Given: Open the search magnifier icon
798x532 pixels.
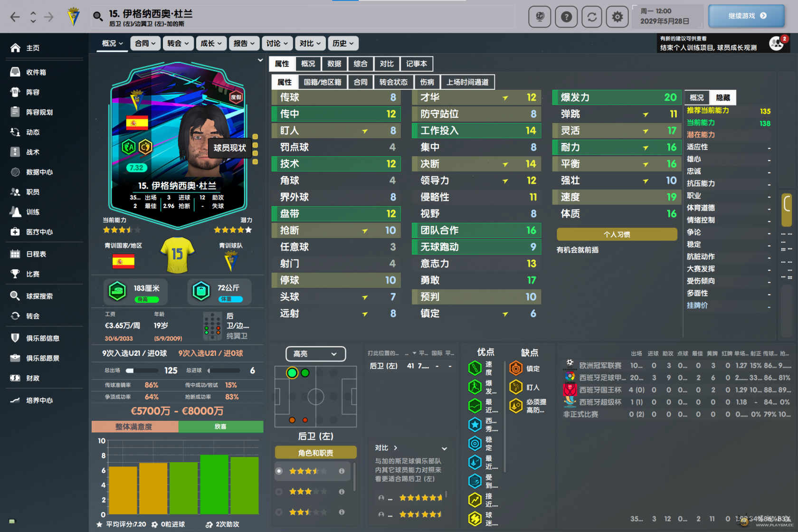Looking at the screenshot, I should pos(98,17).
